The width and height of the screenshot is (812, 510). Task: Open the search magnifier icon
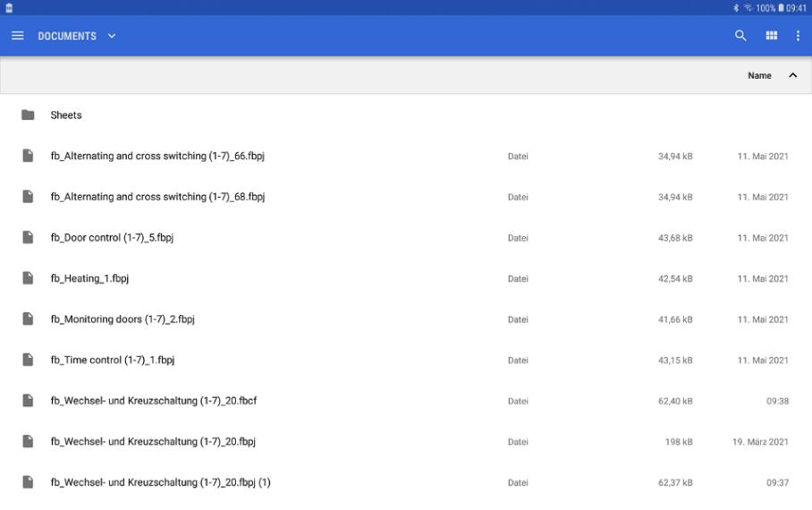point(740,36)
